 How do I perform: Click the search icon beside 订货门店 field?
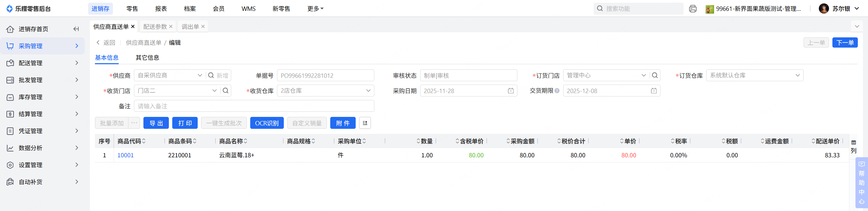click(655, 75)
